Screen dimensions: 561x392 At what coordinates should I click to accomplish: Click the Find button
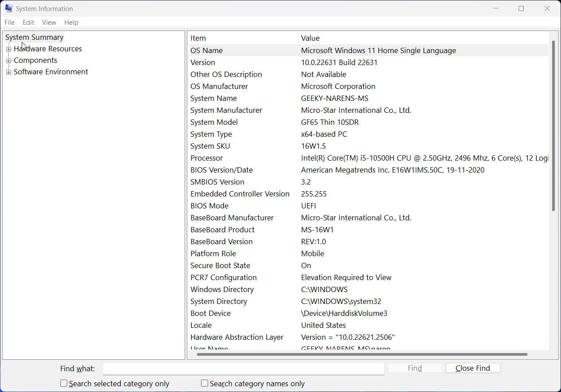click(x=415, y=368)
